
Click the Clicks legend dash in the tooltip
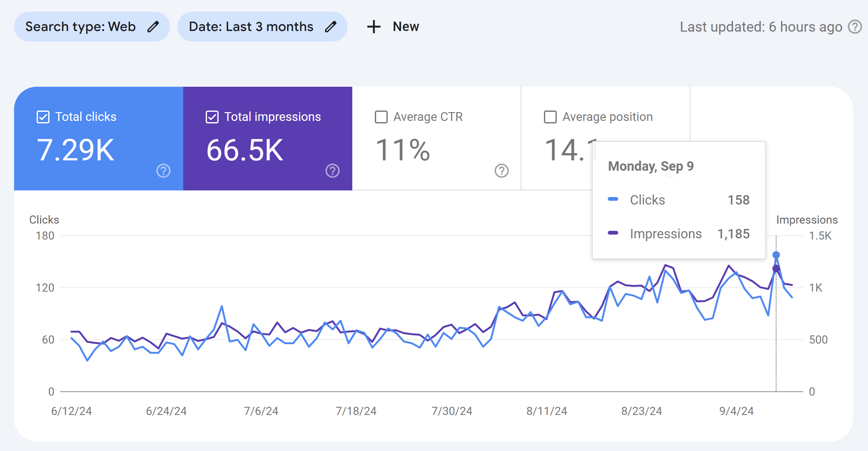[x=613, y=200]
